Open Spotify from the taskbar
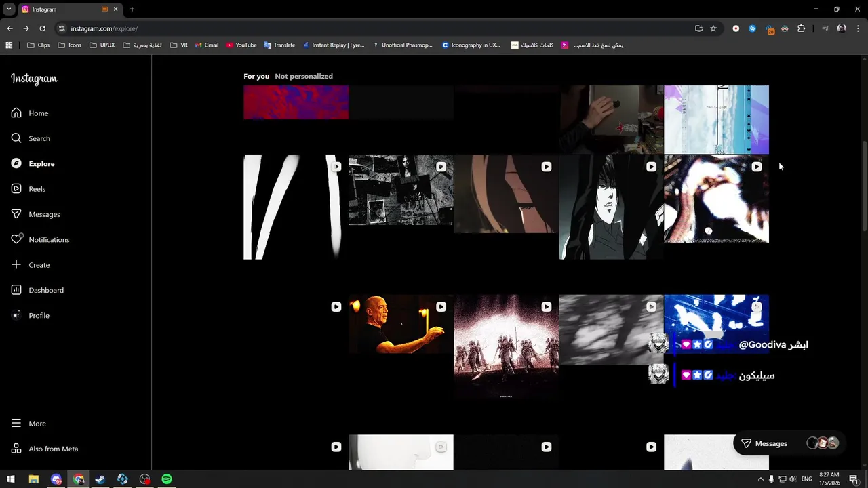This screenshot has width=868, height=488. click(x=167, y=479)
